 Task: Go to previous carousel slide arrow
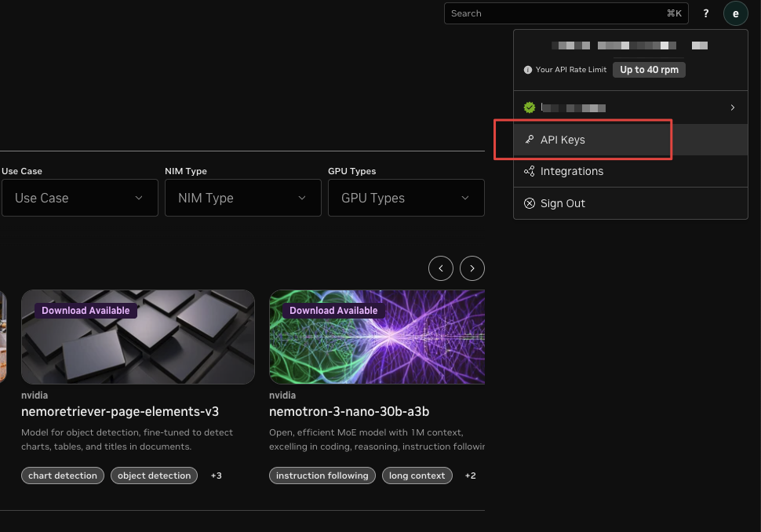pos(441,268)
